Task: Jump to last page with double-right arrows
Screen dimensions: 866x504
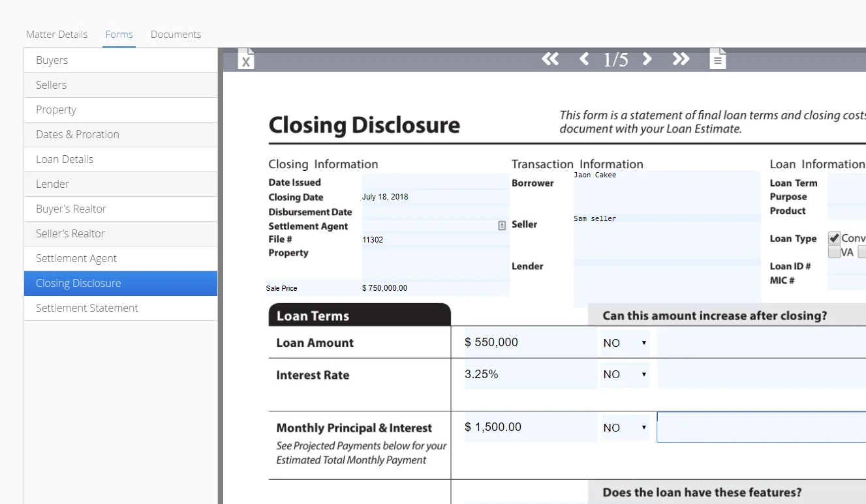Action: 681,59
